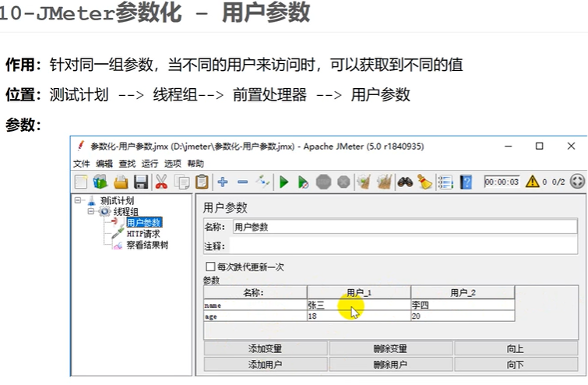Click the name parameter cell

255,305
